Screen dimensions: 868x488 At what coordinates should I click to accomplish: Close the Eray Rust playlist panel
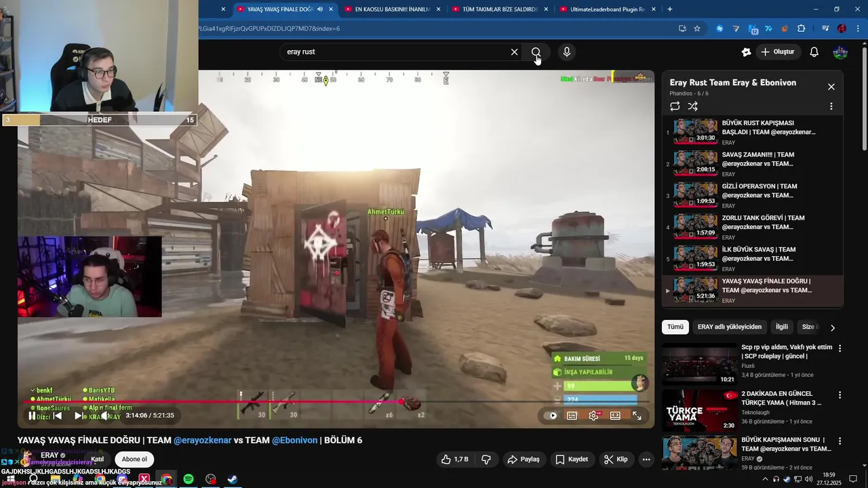coord(831,87)
